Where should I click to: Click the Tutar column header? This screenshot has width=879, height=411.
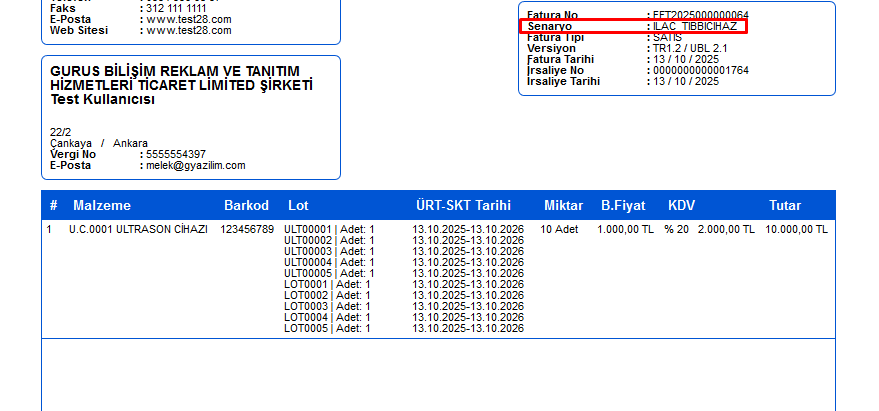coord(784,206)
